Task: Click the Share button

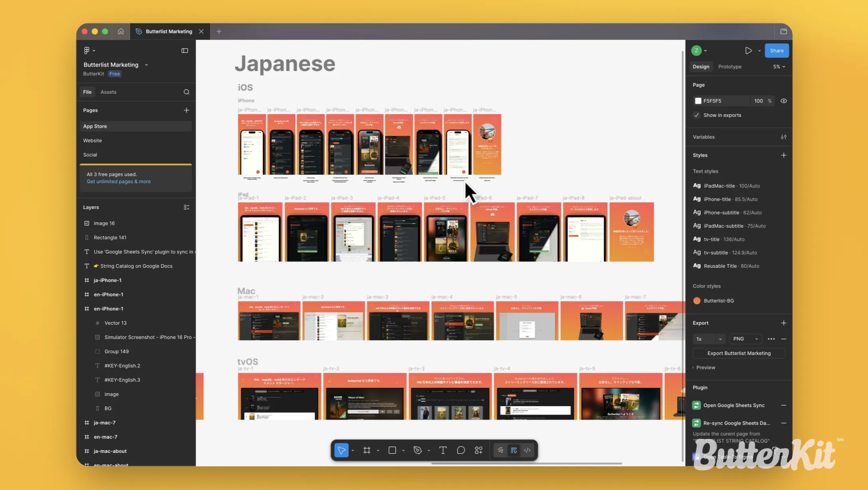Action: [x=777, y=51]
